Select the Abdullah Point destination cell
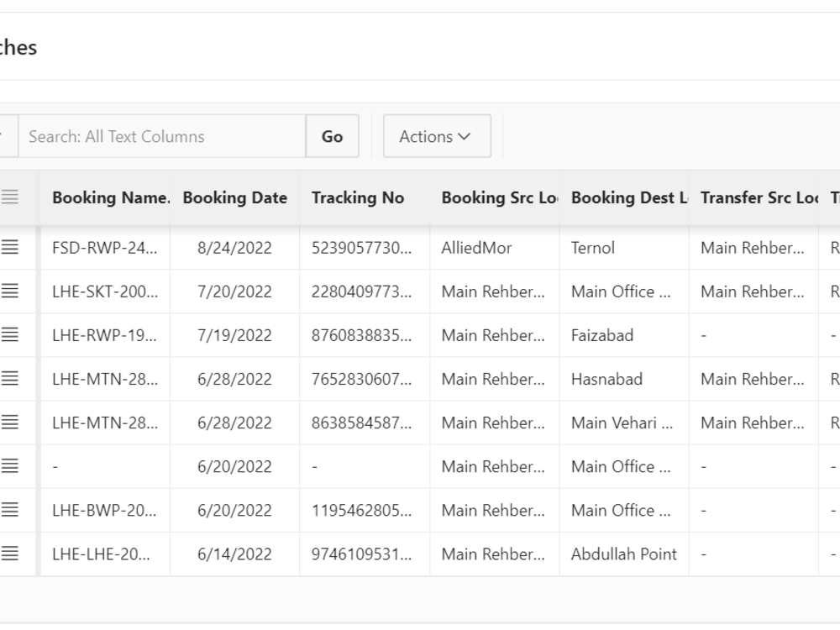Screen dimensions: 840x630 pos(623,554)
